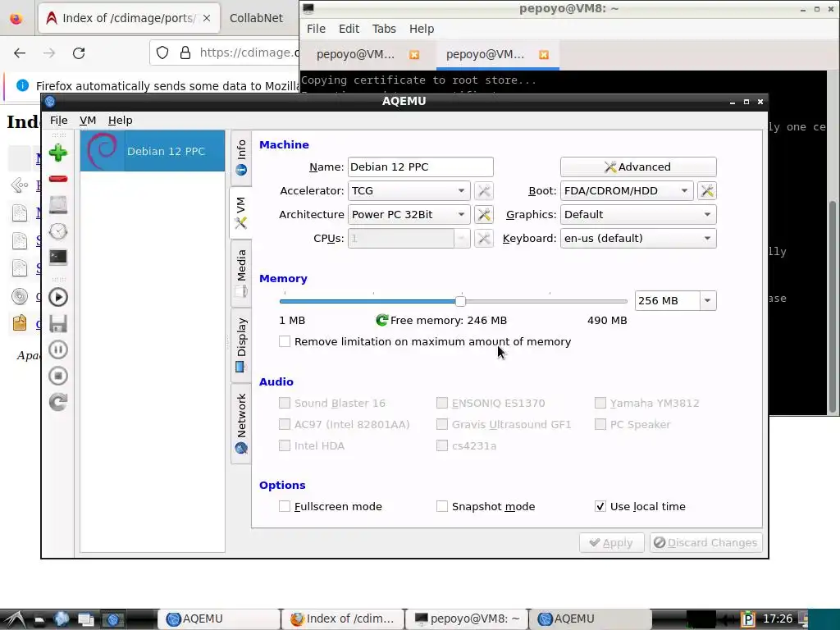Click the clock icon in AQEMU sidebar
Image resolution: width=840 pixels, height=630 pixels.
[x=58, y=231]
